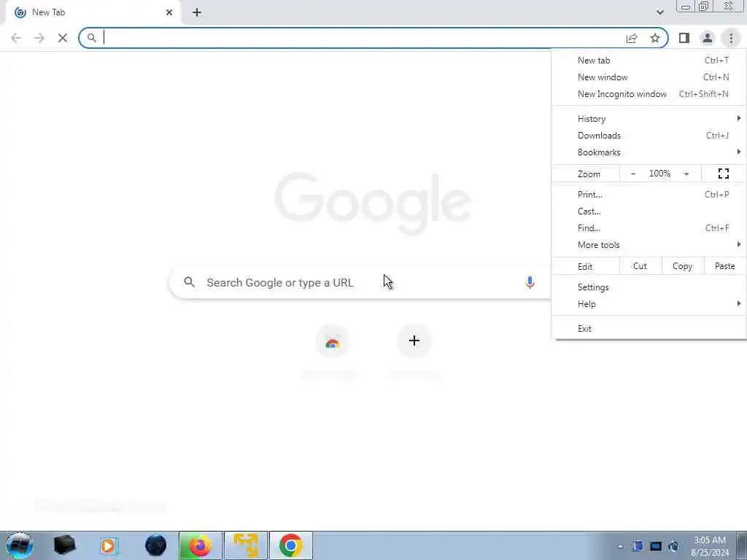Choose Find... in the menu
This screenshot has width=747, height=560.
pos(649,228)
